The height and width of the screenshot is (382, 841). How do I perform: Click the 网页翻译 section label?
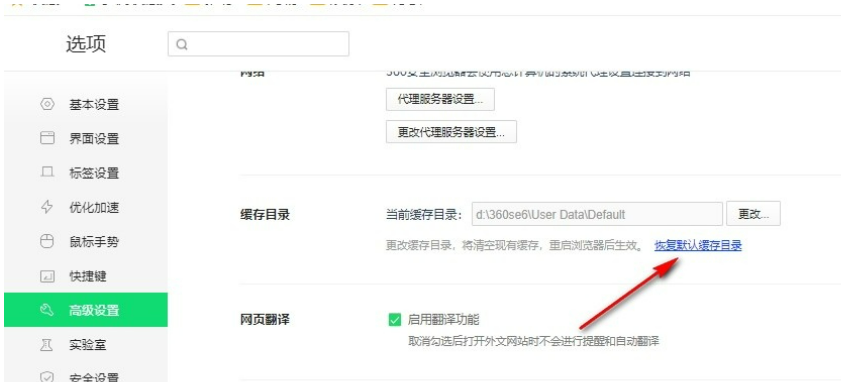tap(264, 320)
